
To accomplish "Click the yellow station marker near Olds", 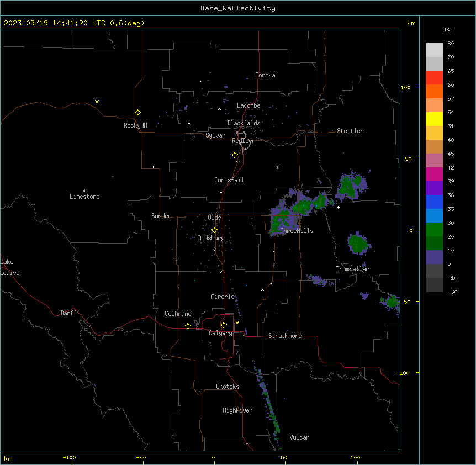I will pyautogui.click(x=214, y=230).
